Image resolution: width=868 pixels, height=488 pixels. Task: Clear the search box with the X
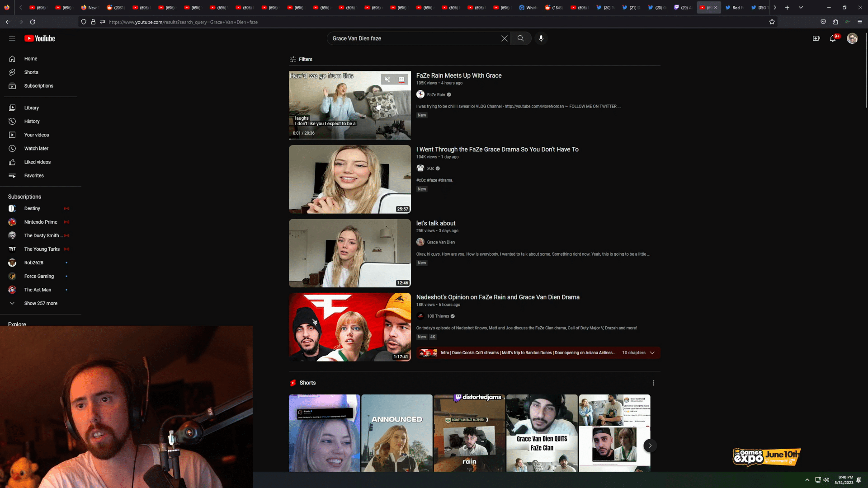click(x=505, y=38)
